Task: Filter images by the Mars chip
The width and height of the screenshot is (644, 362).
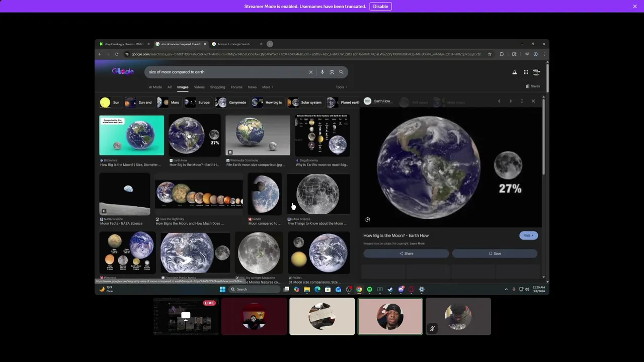Action: tap(169, 103)
